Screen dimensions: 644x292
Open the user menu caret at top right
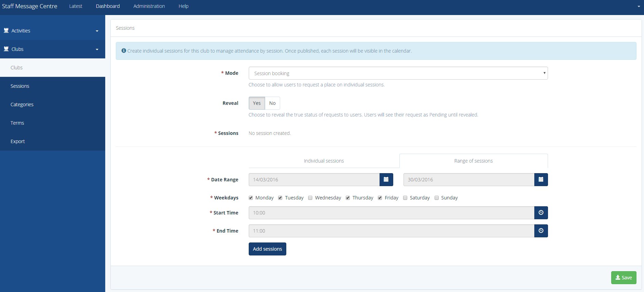coord(639,6)
